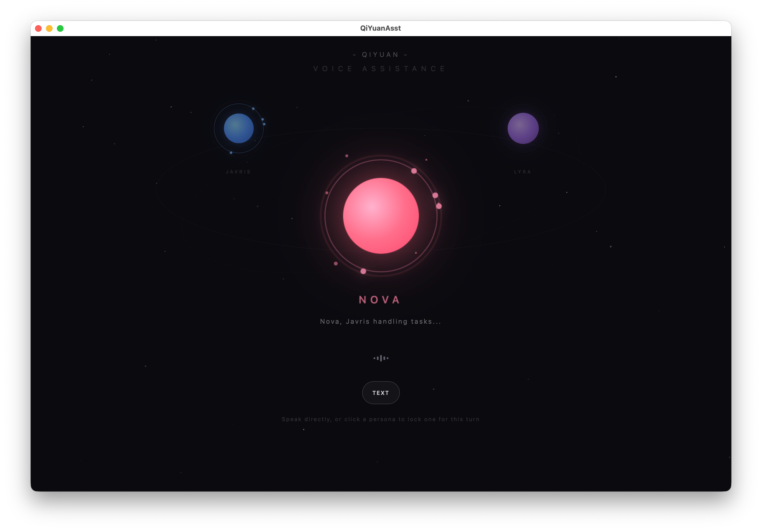Click the pink satellite dot at Nova ring's bottom

point(363,271)
